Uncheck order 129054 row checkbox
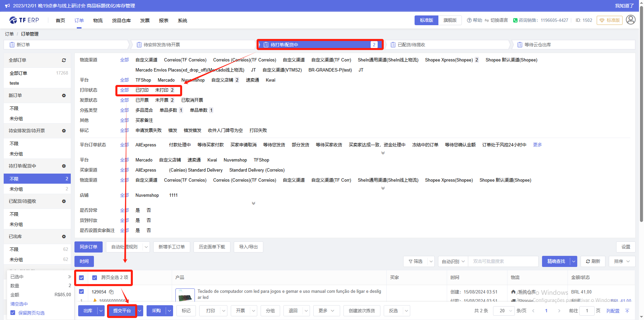This screenshot has width=644, height=320. pyautogui.click(x=82, y=291)
